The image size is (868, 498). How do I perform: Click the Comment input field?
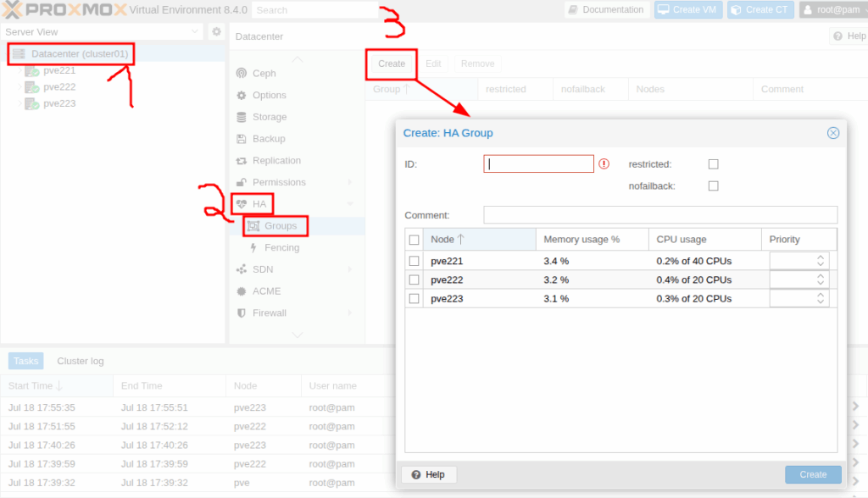pos(660,214)
